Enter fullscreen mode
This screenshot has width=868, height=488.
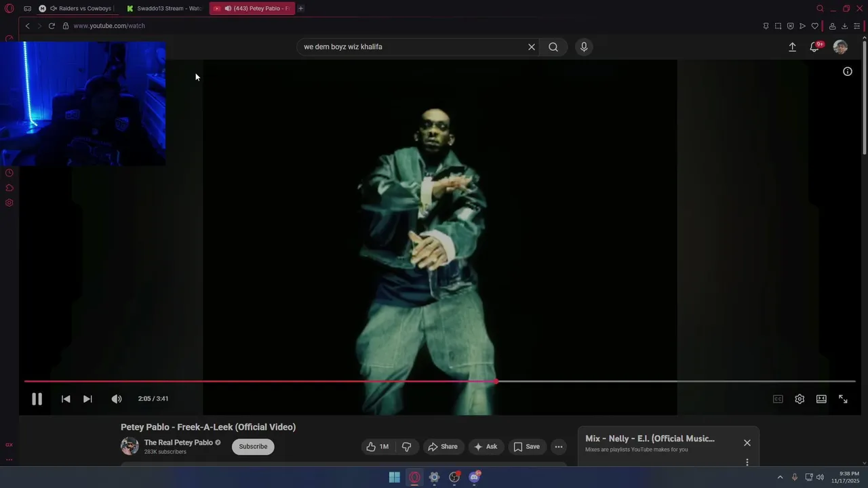[x=843, y=399]
